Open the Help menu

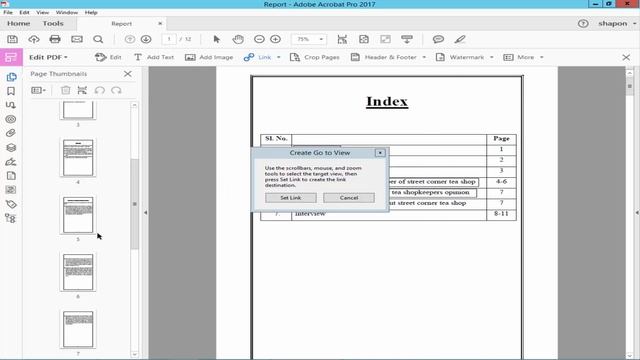pyautogui.click(x=91, y=12)
